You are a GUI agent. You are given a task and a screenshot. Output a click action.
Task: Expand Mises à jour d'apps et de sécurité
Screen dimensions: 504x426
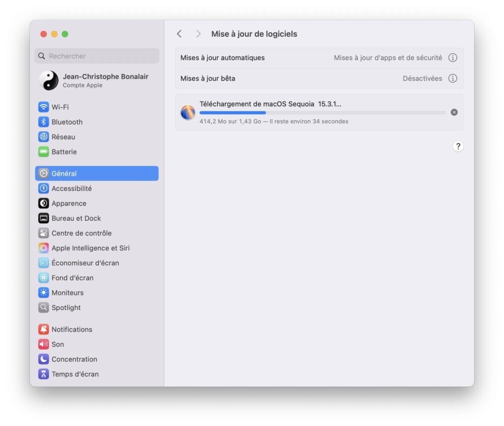coord(389,58)
